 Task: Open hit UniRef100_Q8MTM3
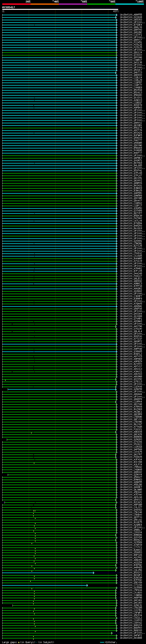coord(131,30)
